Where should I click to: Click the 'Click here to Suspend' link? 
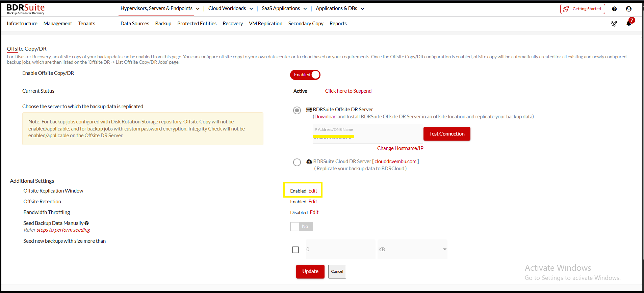click(348, 91)
